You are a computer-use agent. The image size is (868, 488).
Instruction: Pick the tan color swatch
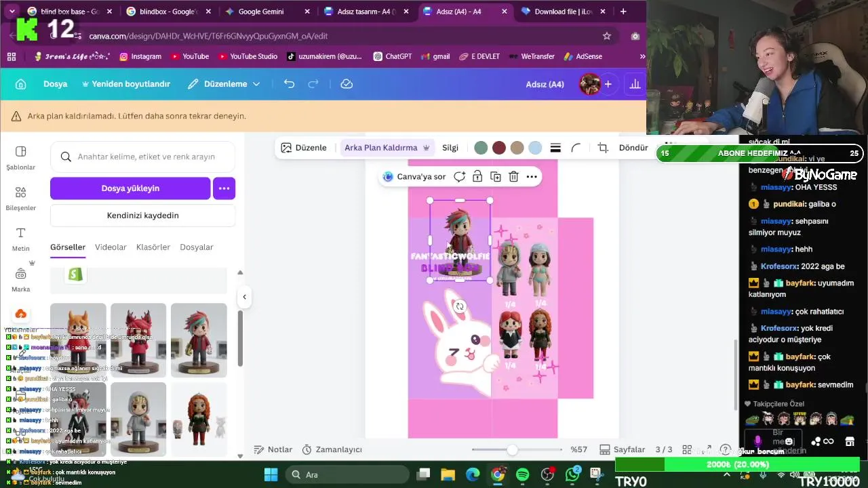point(517,148)
